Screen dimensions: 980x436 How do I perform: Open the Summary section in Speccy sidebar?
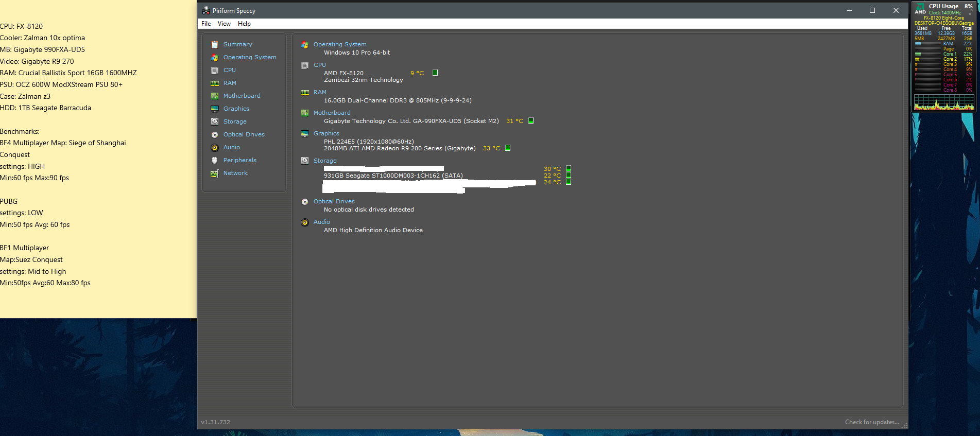237,44
